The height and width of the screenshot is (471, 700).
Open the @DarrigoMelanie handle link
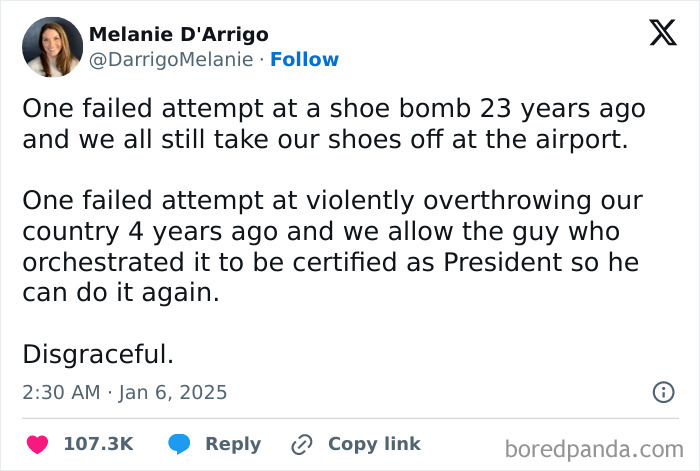(171, 60)
